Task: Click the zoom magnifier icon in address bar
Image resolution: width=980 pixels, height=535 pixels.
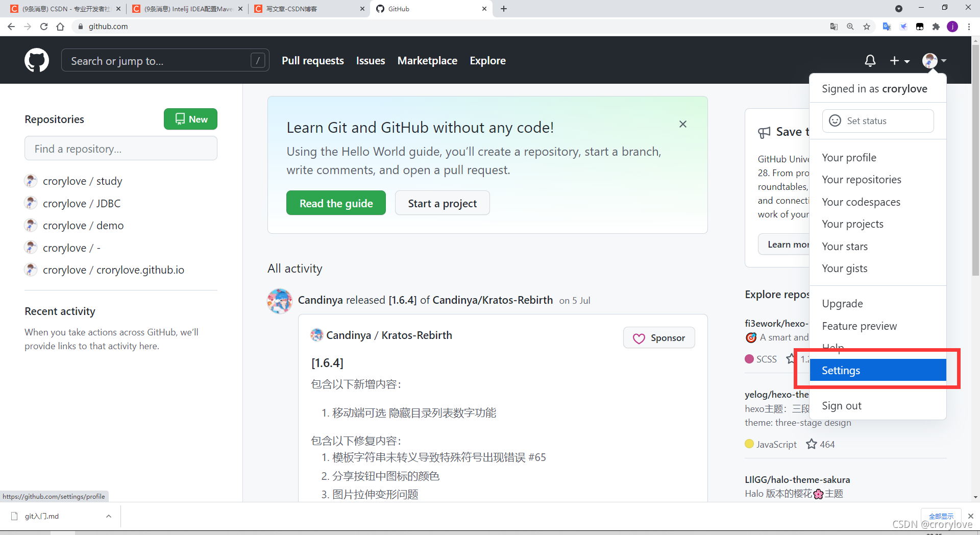Action: coord(850,27)
